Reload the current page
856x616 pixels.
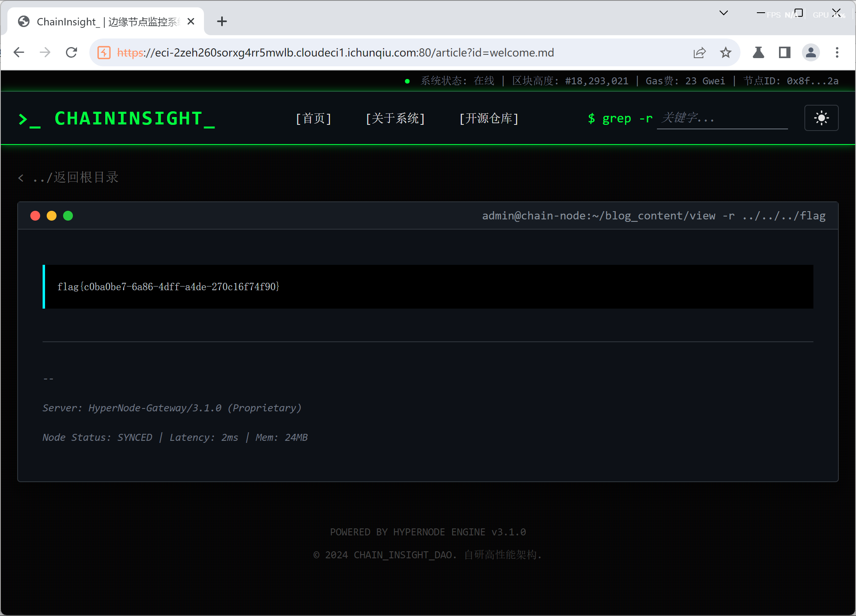coord(72,52)
